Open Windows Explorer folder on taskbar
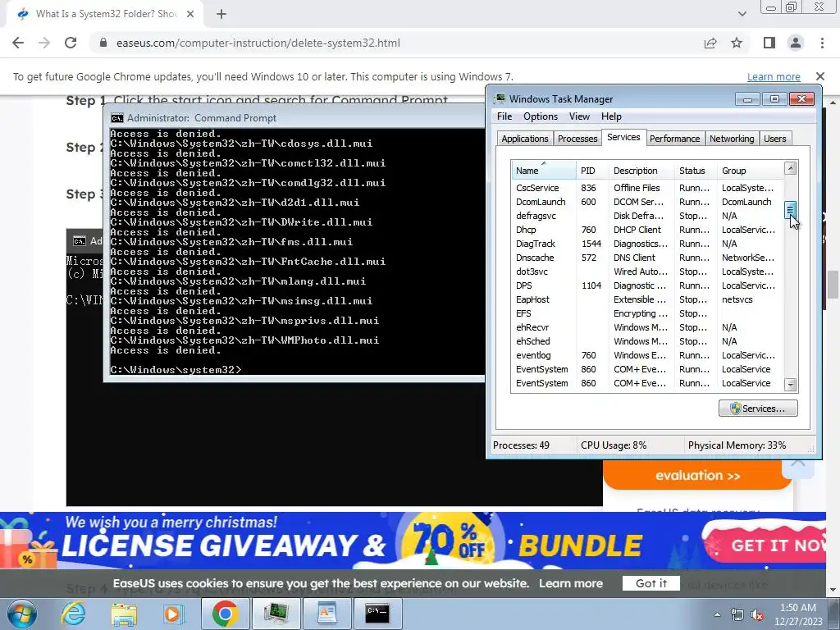Image resolution: width=840 pixels, height=630 pixels. [123, 614]
